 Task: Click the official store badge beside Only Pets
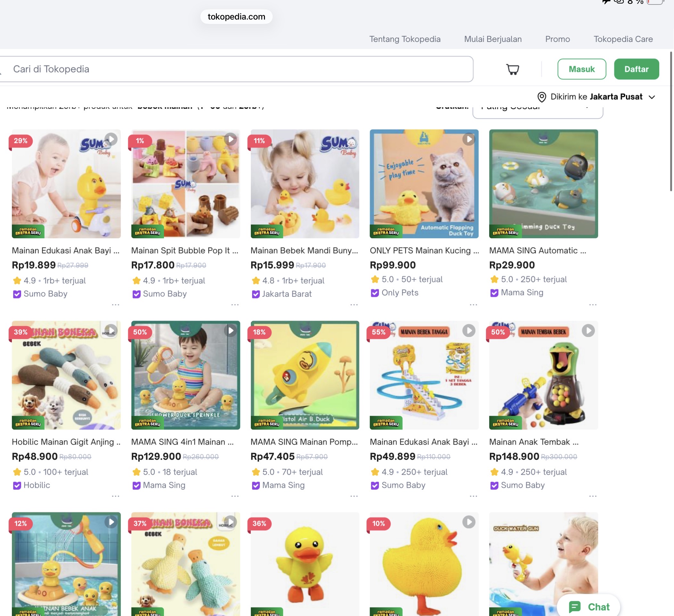374,293
